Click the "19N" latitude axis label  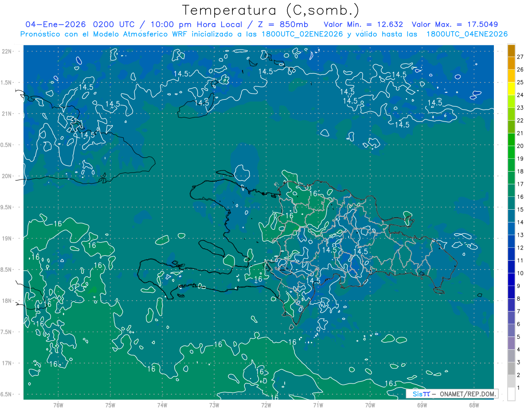point(7,238)
